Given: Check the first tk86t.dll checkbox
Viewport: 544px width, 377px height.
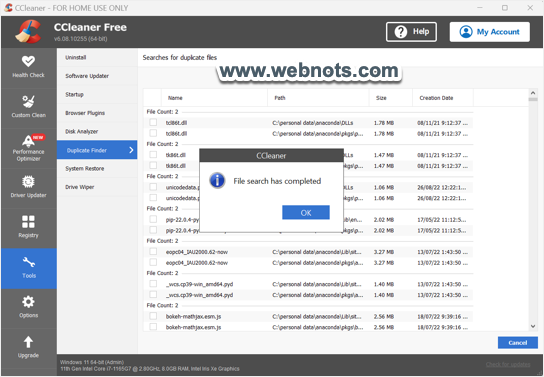Looking at the screenshot, I should 153,155.
